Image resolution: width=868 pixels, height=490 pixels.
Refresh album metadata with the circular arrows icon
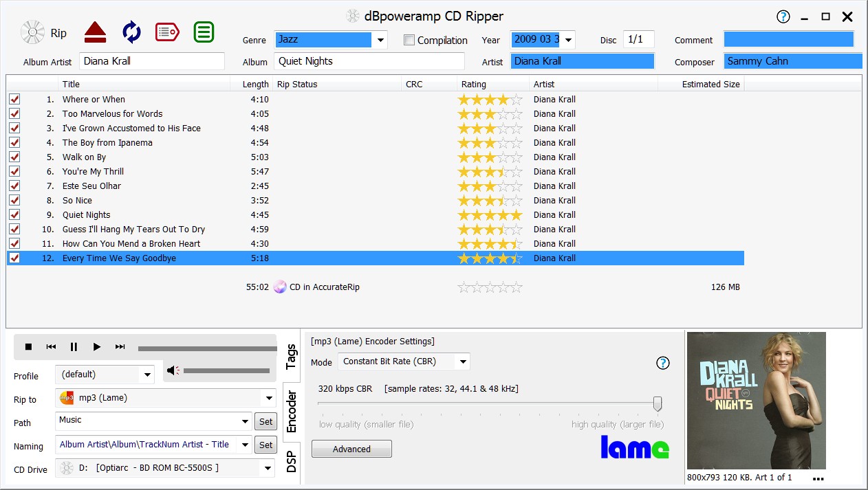131,32
